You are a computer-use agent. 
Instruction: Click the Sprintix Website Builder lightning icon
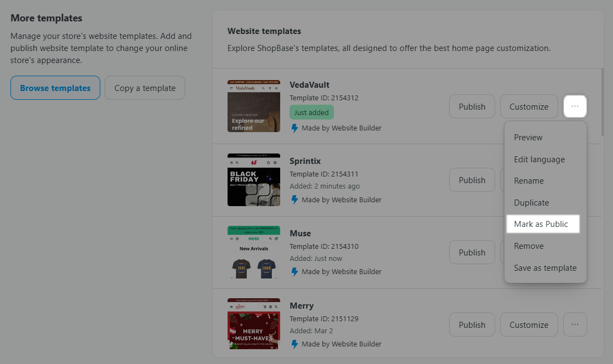[294, 200]
